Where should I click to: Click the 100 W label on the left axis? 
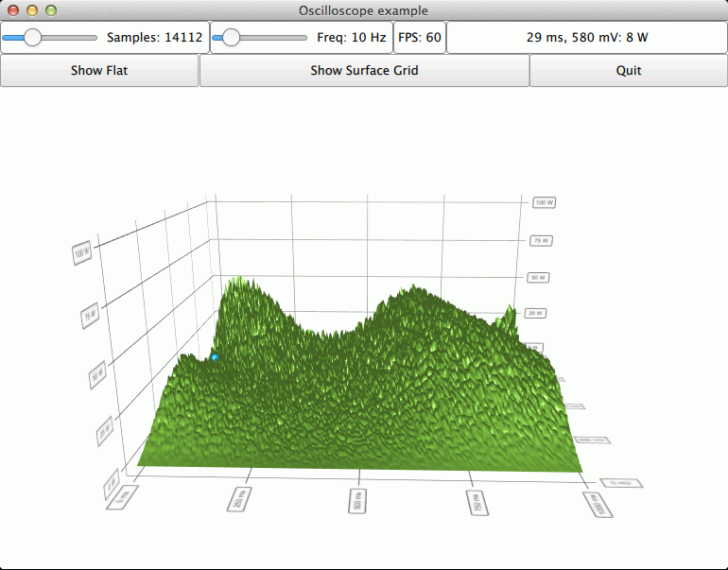(81, 253)
